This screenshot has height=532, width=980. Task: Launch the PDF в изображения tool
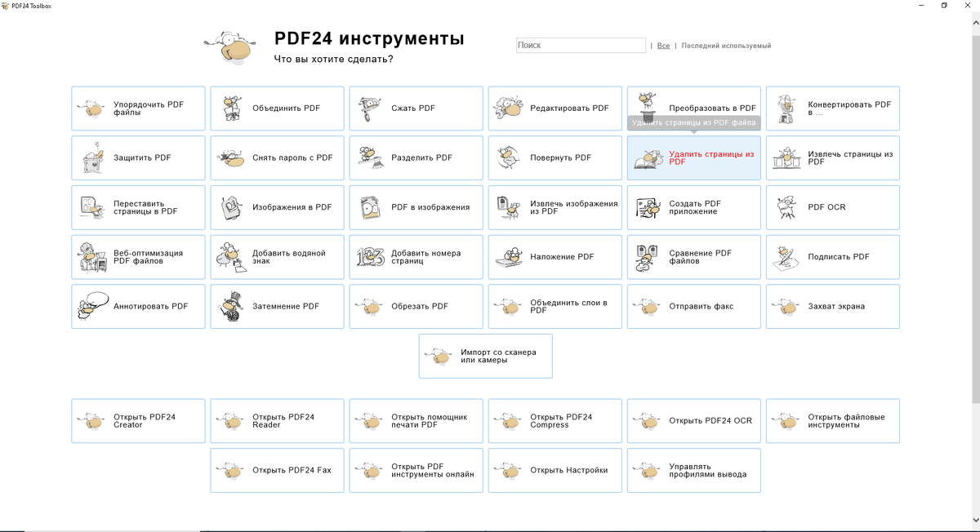(416, 207)
